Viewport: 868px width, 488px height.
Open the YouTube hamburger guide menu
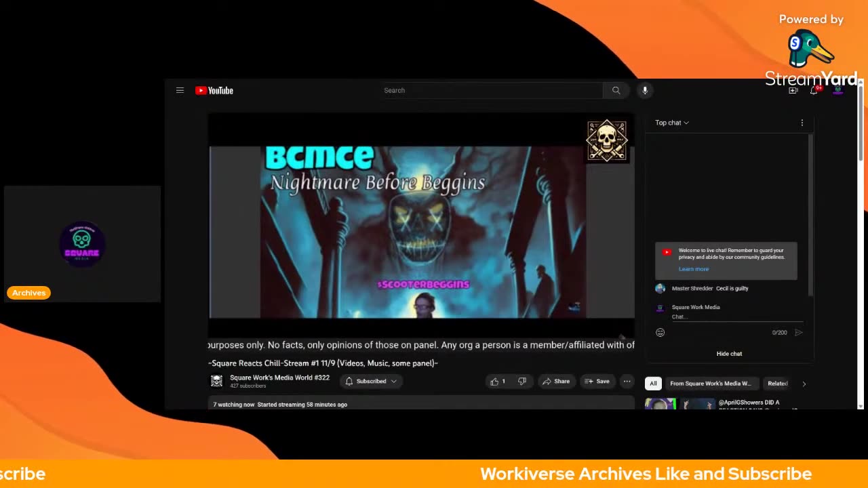tap(180, 90)
